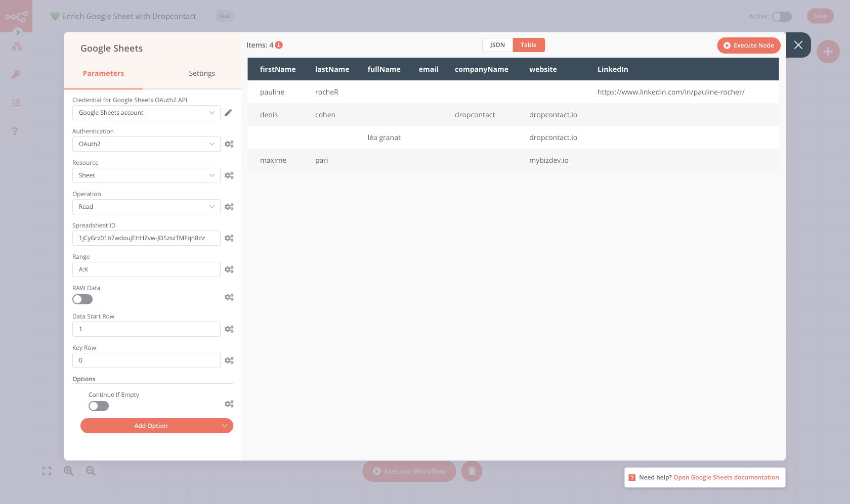850x504 pixels.
Task: Enable the RAW Data toggle
Action: tap(82, 299)
